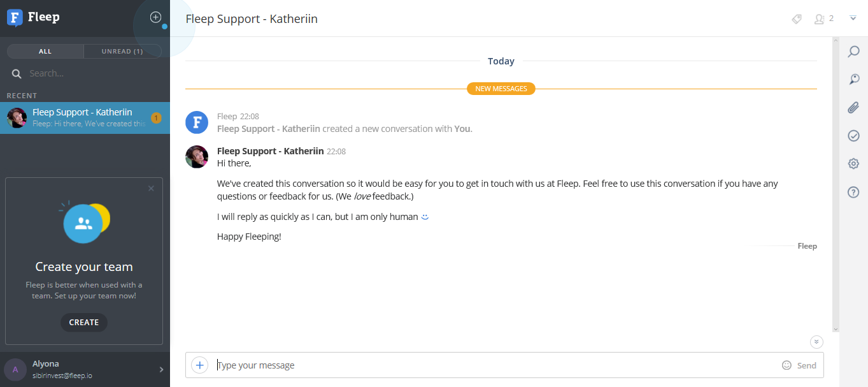The width and height of the screenshot is (868, 387).
Task: Dismiss the Create your team card
Action: tap(151, 188)
